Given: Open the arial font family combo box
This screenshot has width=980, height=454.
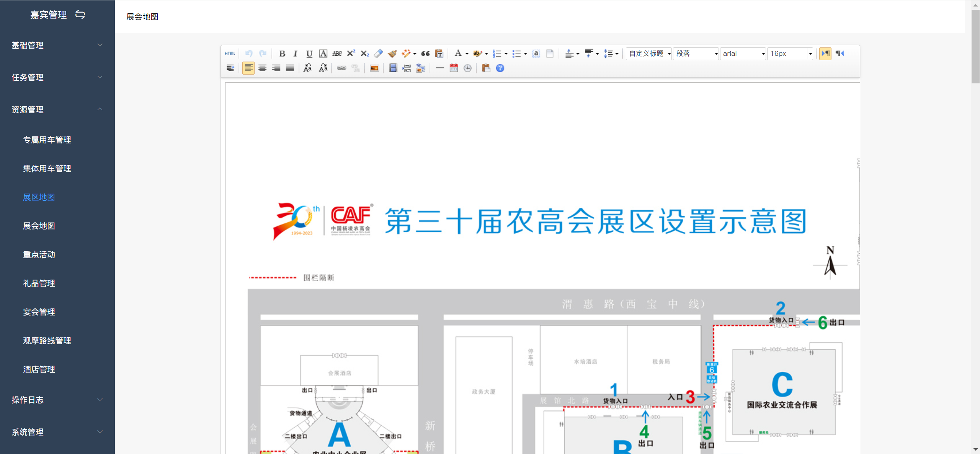Looking at the screenshot, I should pos(743,54).
